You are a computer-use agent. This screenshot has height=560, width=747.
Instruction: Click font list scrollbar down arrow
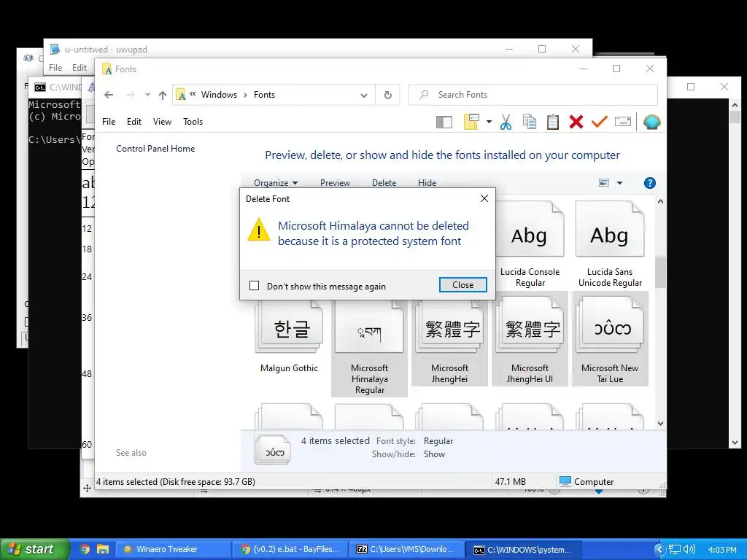point(660,424)
